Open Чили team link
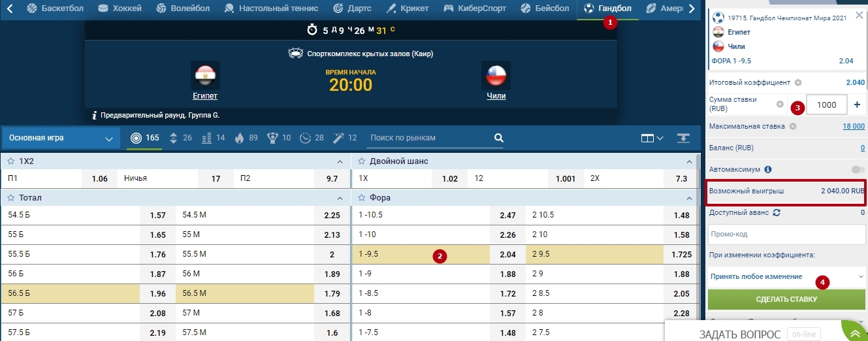This screenshot has width=868, height=341. [x=496, y=96]
